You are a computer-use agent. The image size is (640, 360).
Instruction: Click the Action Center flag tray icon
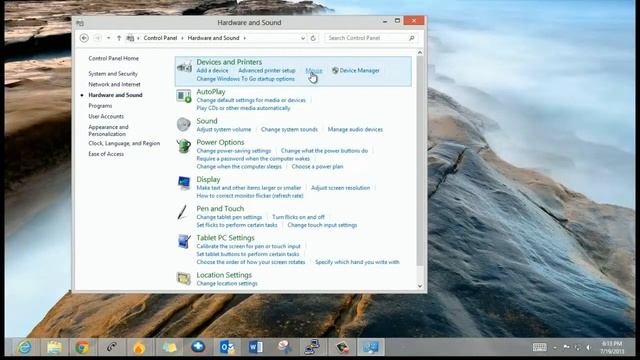coord(567,347)
